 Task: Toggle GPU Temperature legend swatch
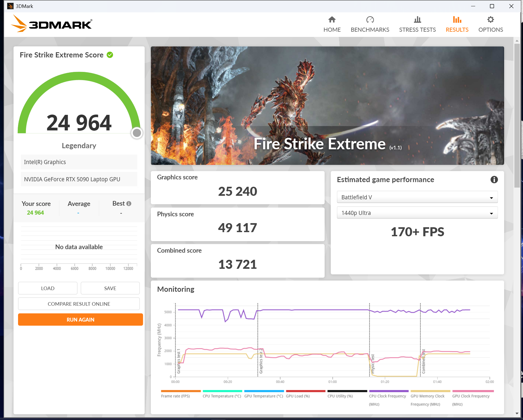[264, 391]
